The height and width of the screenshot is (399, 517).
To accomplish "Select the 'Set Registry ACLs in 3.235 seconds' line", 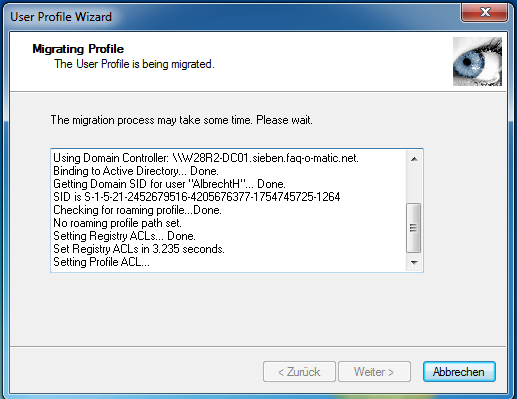I will click(x=139, y=249).
